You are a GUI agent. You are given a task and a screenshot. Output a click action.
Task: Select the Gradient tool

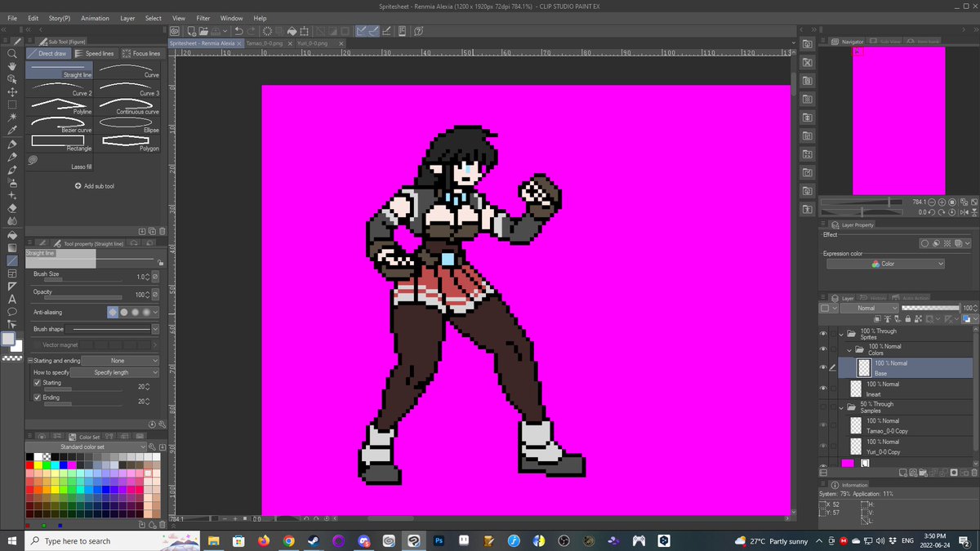pyautogui.click(x=12, y=247)
